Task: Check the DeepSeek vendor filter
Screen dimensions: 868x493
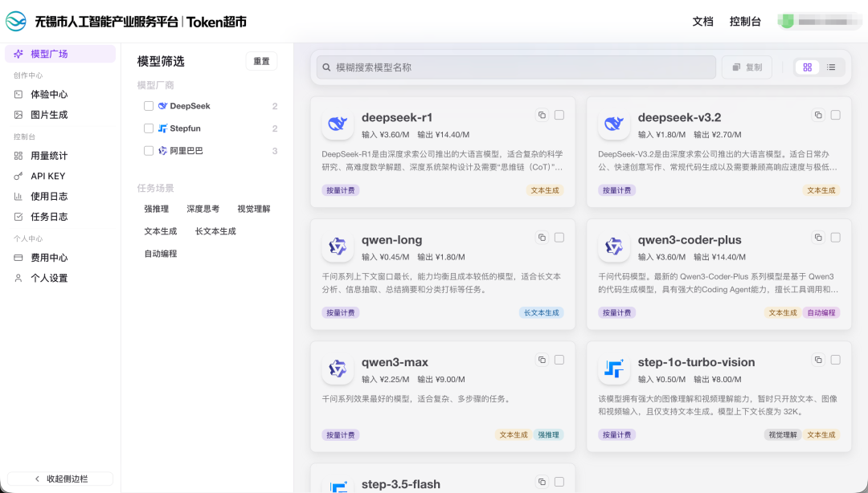Action: tap(149, 106)
